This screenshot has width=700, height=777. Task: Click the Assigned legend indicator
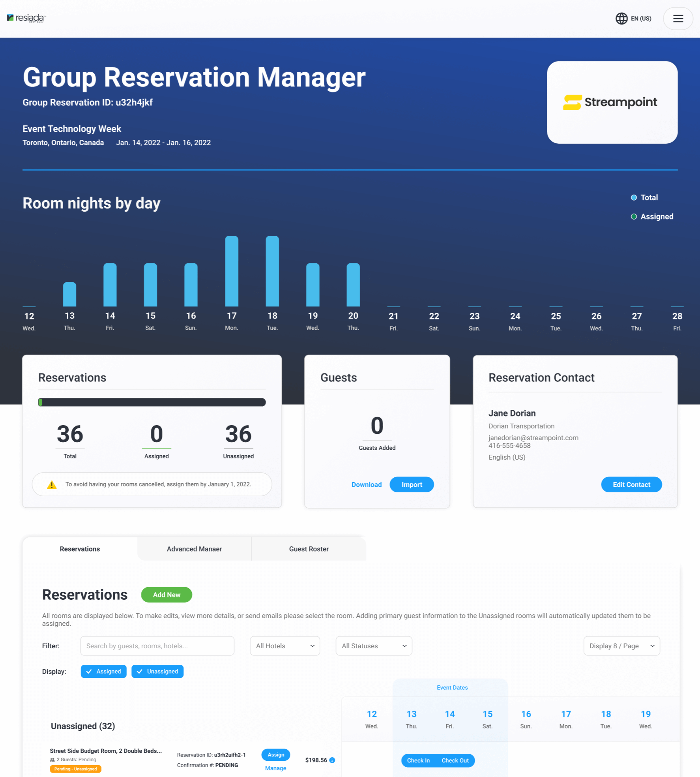[634, 217]
